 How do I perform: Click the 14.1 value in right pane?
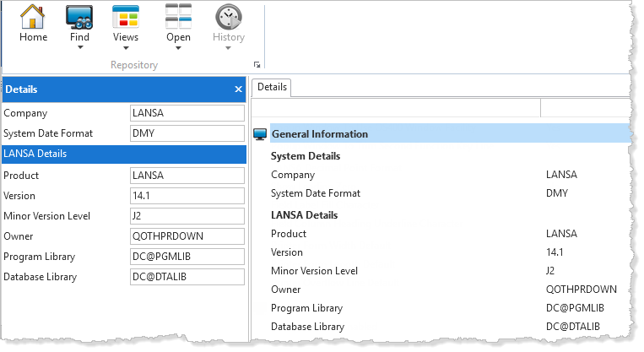click(555, 252)
